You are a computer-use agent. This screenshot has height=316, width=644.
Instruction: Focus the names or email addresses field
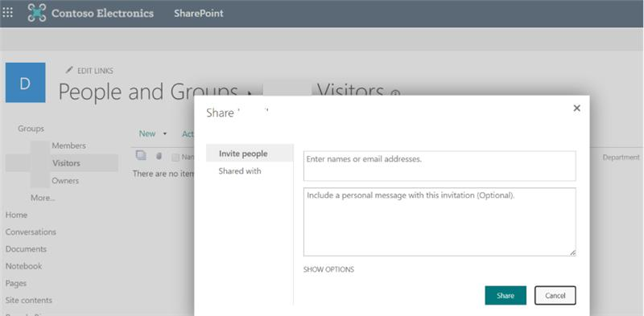[x=440, y=166]
